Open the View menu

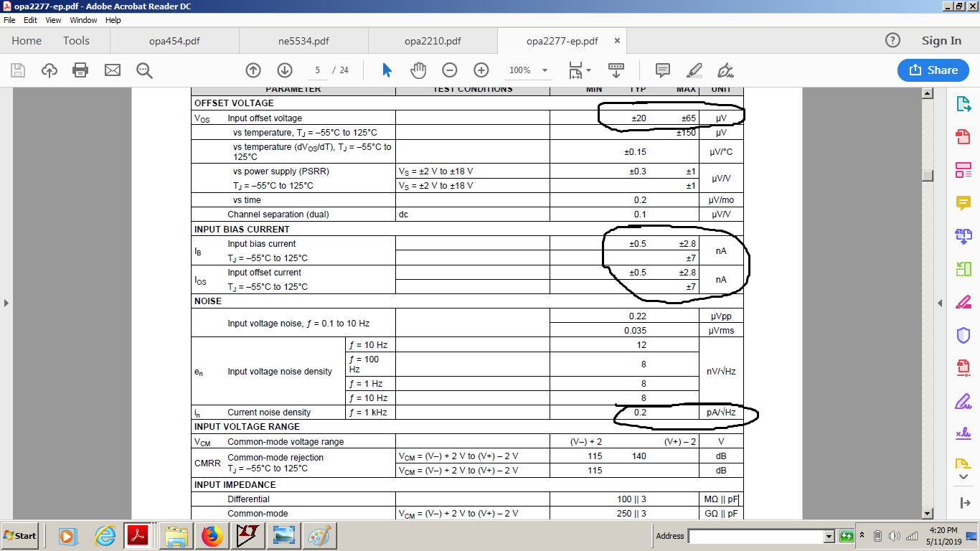(x=54, y=20)
